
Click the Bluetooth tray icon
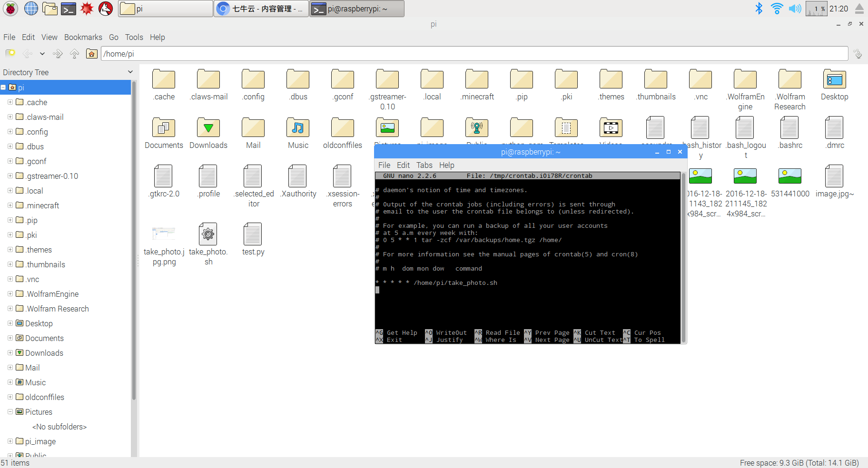pyautogui.click(x=759, y=9)
